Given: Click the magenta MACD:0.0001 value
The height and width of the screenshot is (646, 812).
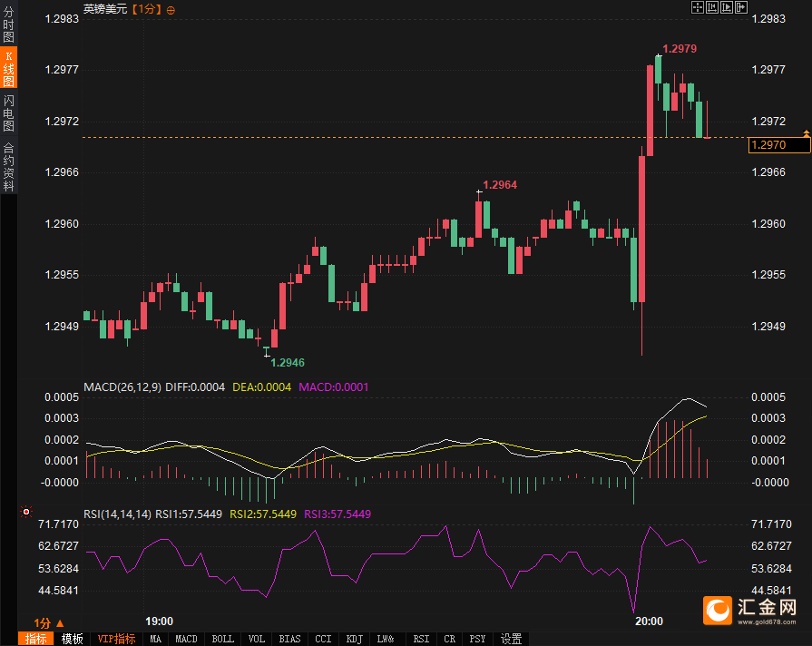Looking at the screenshot, I should pyautogui.click(x=334, y=387).
